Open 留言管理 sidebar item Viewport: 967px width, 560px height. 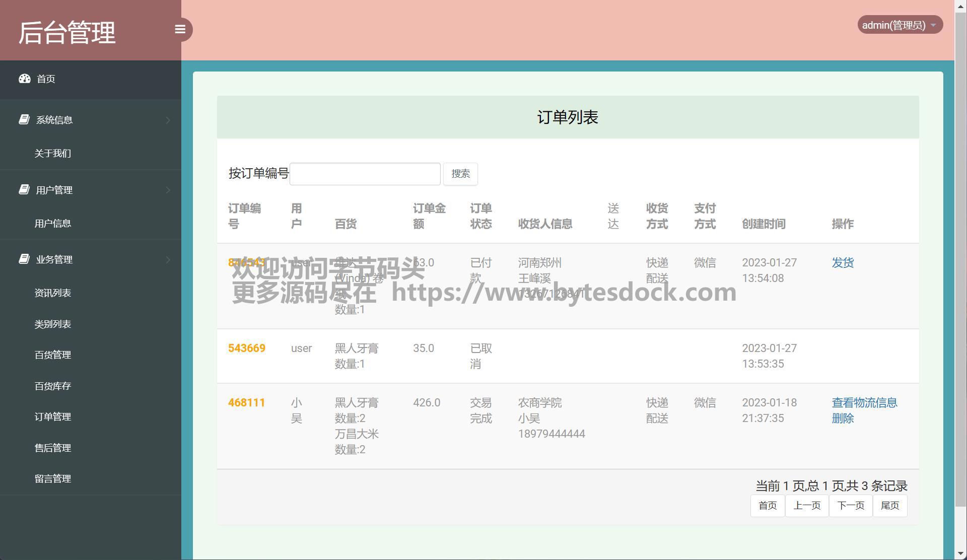(x=53, y=478)
